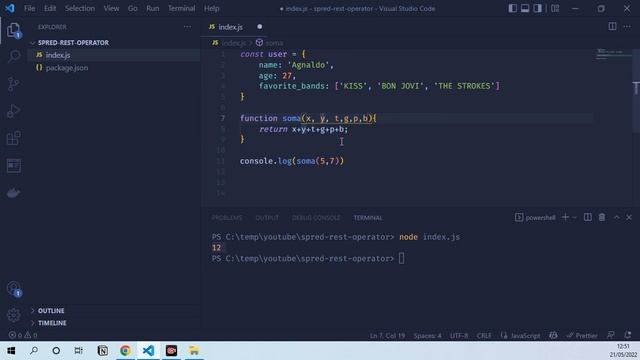640x360 pixels.
Task: Open the File menu
Action: (29, 8)
